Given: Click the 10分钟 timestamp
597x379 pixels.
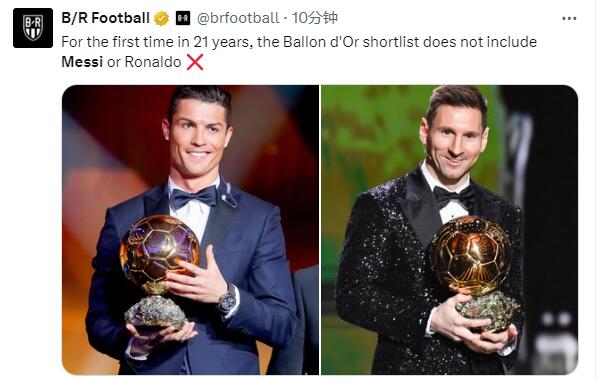Looking at the screenshot, I should pos(314,18).
